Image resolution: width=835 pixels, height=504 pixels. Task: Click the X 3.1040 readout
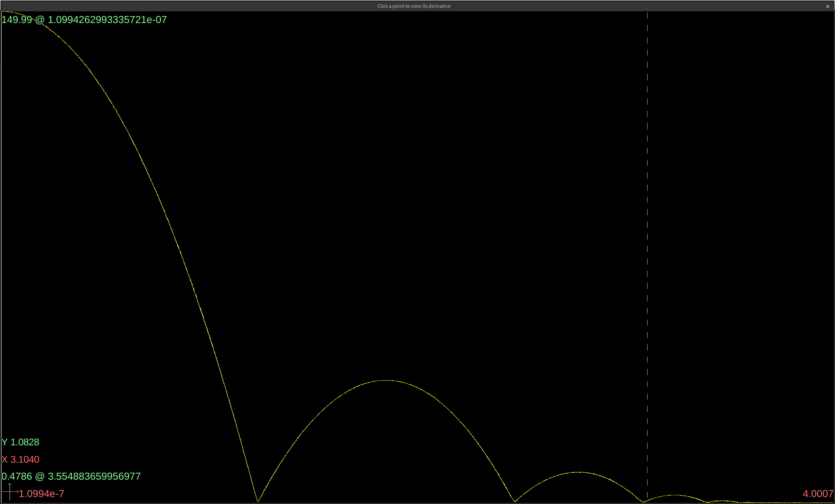[x=20, y=460]
